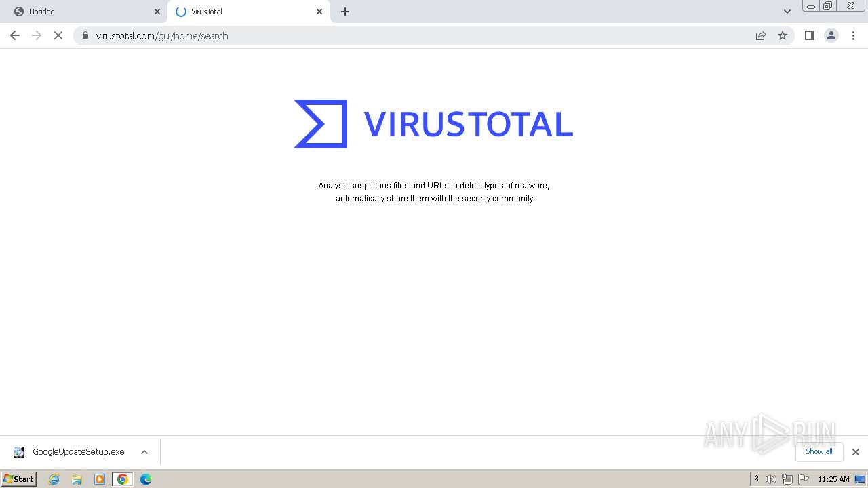Go back to the previous page
This screenshot has width=868, height=488.
15,35
